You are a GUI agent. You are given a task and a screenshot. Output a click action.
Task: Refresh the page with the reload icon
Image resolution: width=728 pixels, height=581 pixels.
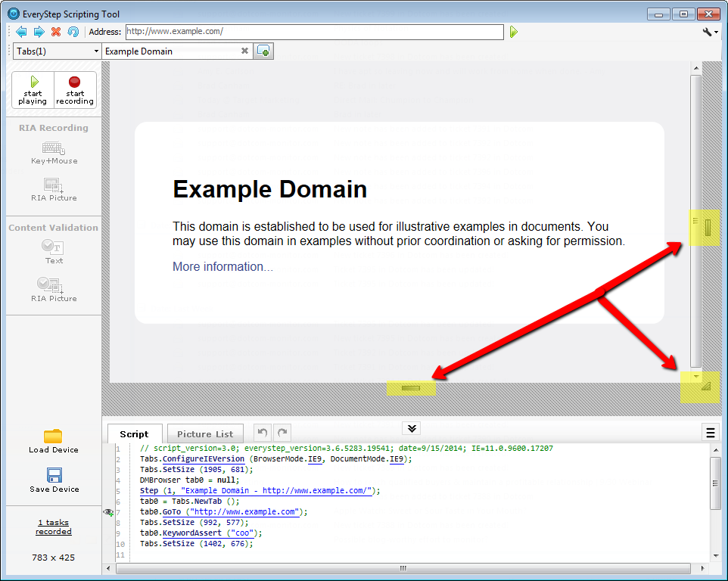[73, 32]
